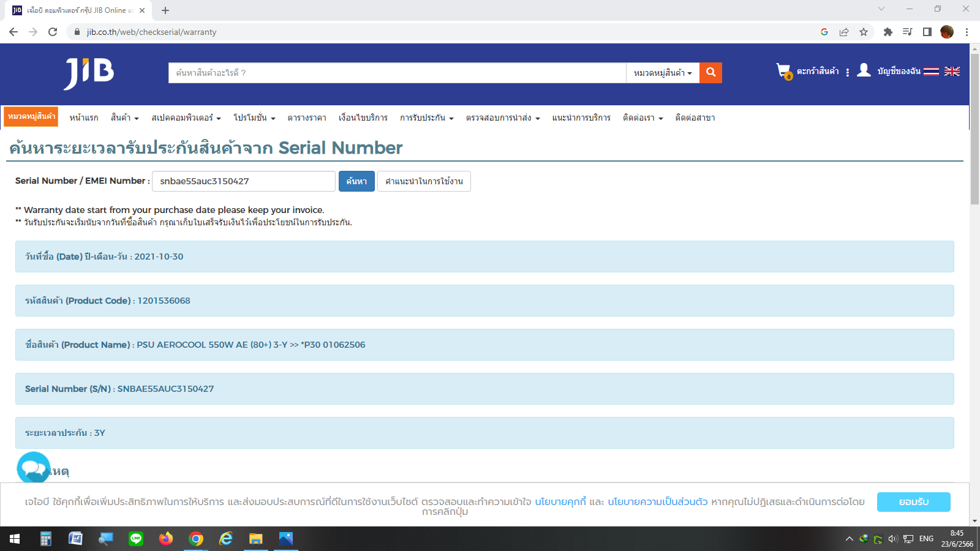This screenshot has width=980, height=551.
Task: Expand the ติดต่อเรา menu
Action: click(643, 118)
